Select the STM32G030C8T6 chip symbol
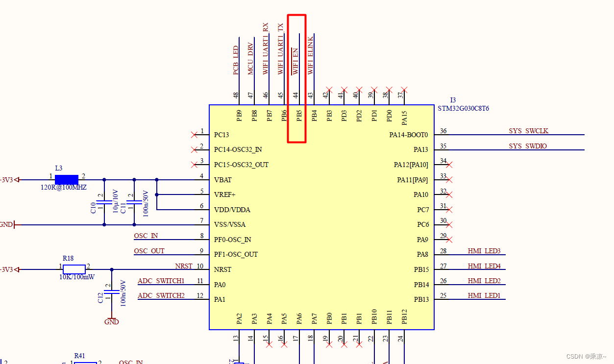The image size is (614, 364). tap(321, 216)
